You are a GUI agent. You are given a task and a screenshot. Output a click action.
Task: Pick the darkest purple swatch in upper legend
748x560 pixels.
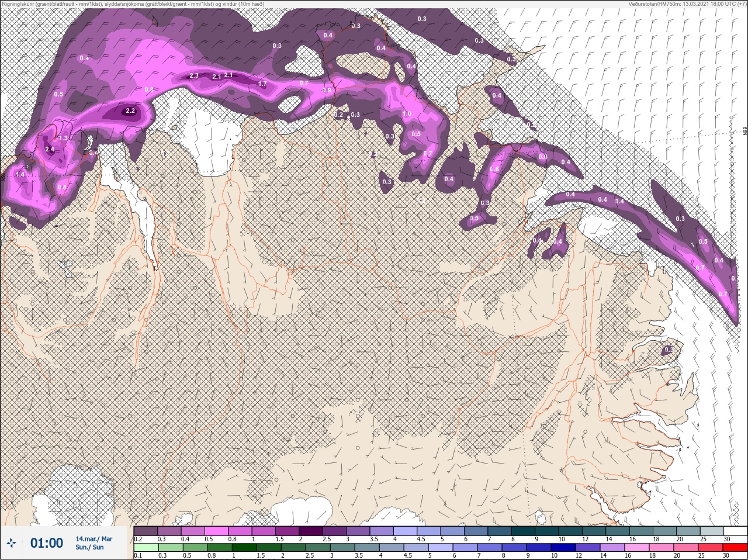point(311,531)
